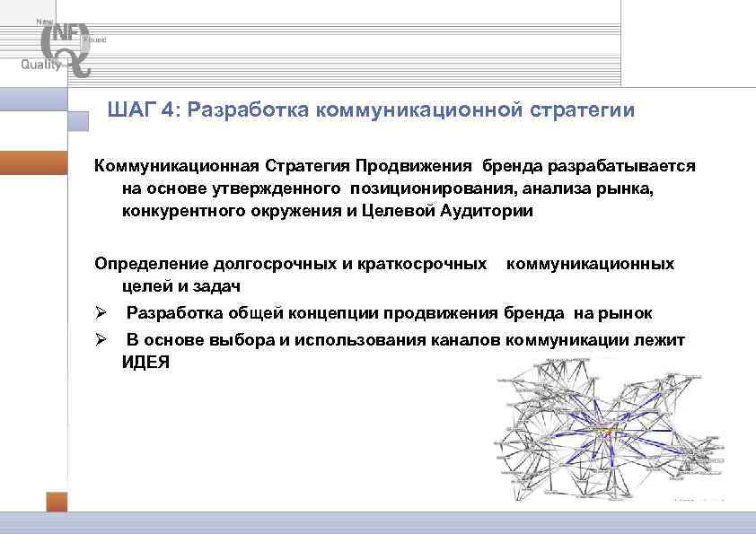Click the 'Found' text inside the logo

pyautogui.click(x=95, y=39)
